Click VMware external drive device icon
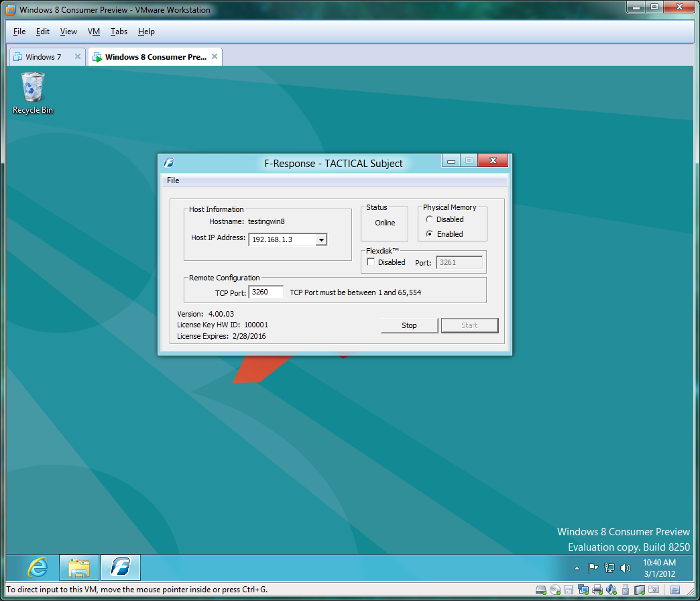This screenshot has height=601, width=700. 640,590
